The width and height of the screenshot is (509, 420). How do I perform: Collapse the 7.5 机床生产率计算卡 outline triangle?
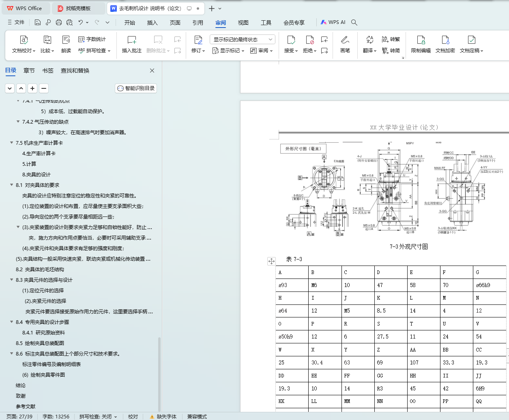(x=11, y=143)
